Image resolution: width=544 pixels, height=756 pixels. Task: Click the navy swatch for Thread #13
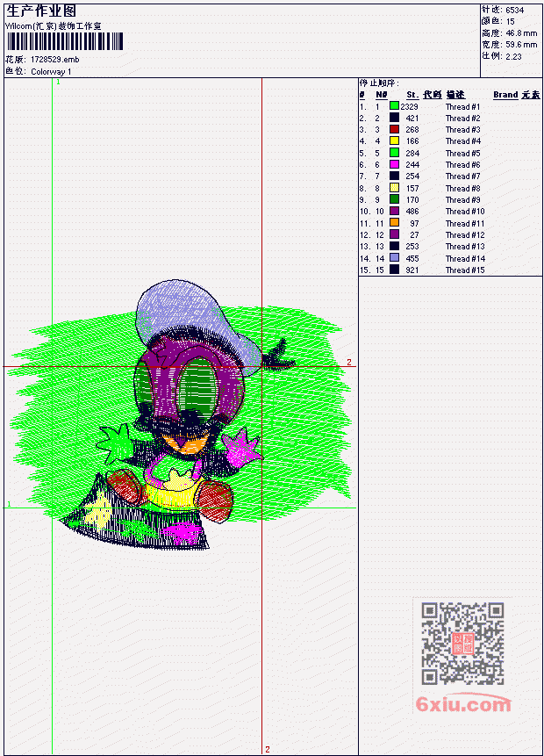[394, 246]
